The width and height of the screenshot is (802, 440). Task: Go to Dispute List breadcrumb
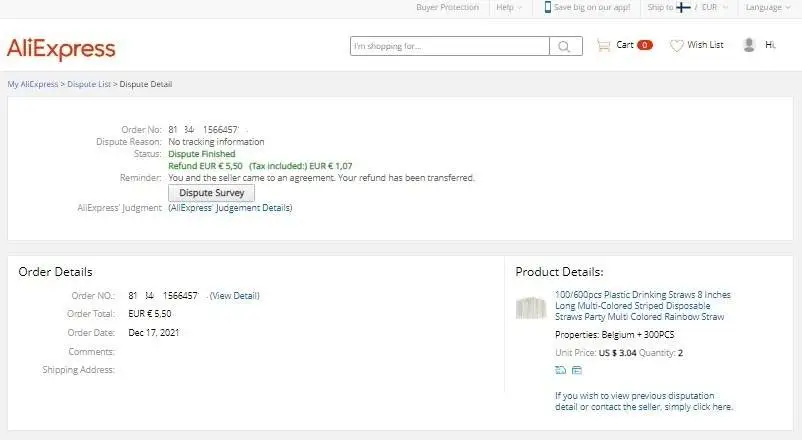(89, 84)
